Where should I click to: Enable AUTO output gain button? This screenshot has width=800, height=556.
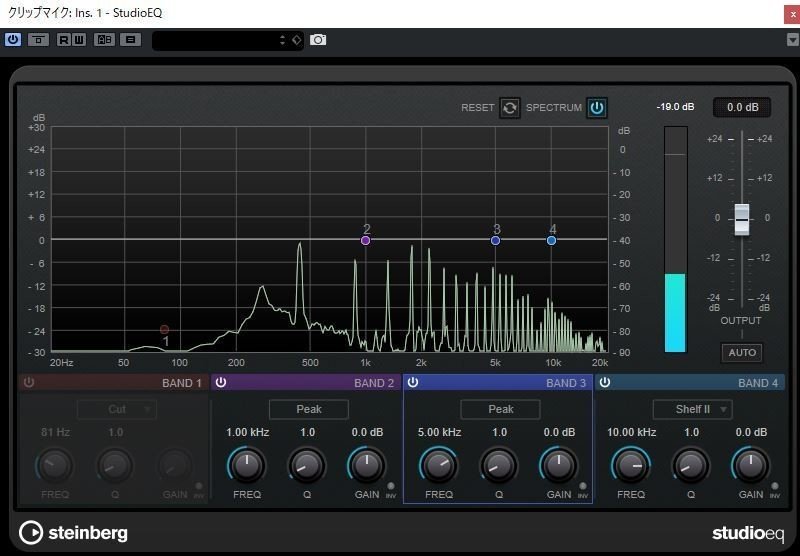pyautogui.click(x=742, y=352)
